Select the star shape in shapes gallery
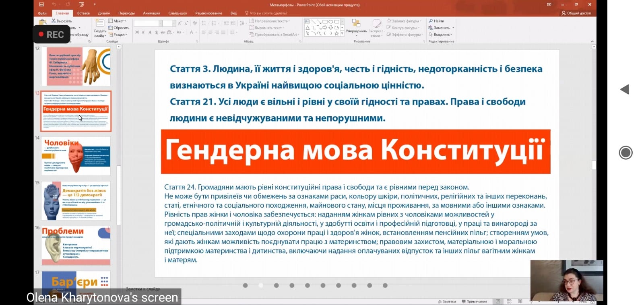Image resolution: width=644 pixels, height=305 pixels. point(336,33)
